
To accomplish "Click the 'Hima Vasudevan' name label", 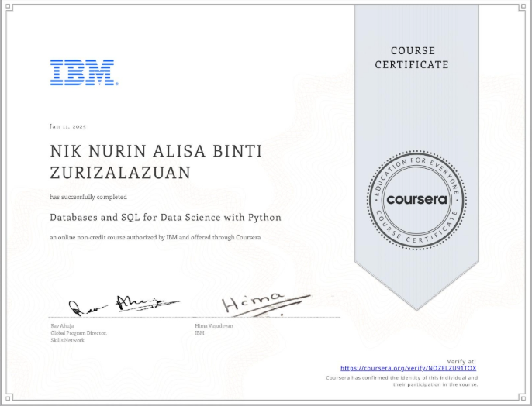I will pyautogui.click(x=214, y=325).
